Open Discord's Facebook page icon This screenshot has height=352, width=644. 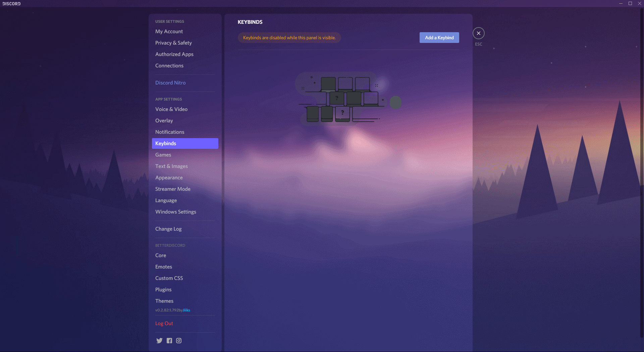pos(169,341)
